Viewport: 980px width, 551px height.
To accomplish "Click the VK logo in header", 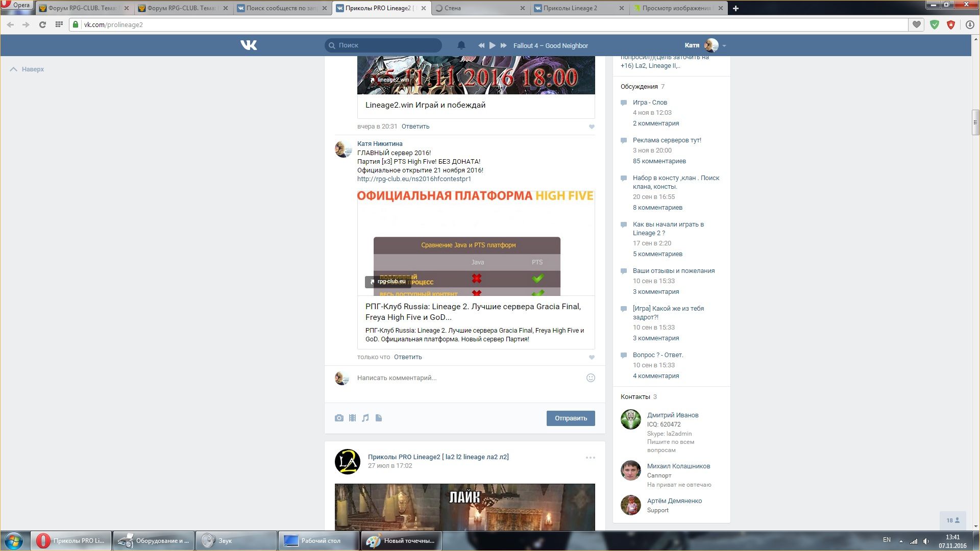I will (249, 45).
